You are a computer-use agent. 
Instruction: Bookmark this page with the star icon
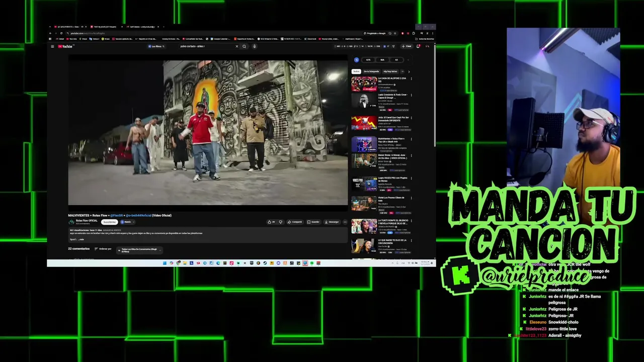(395, 33)
